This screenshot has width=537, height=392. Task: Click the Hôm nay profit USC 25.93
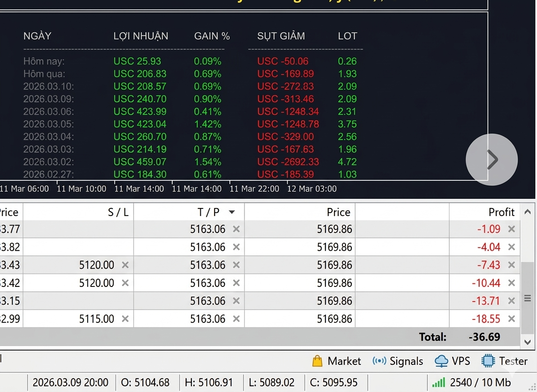(137, 61)
